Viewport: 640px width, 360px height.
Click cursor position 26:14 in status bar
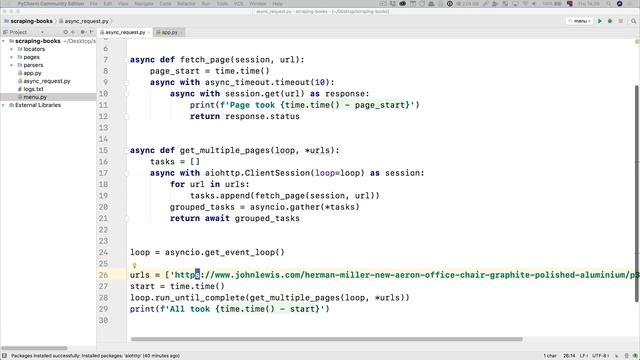tap(569, 356)
